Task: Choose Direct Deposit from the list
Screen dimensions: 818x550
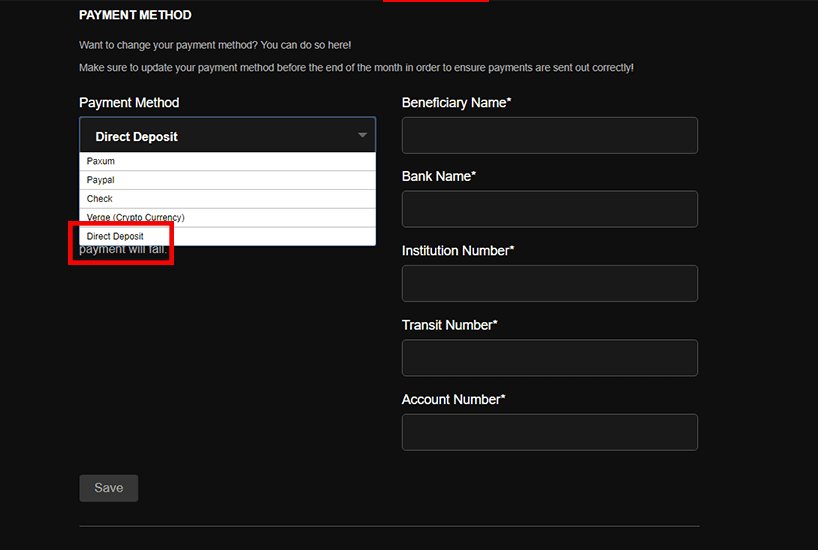Action: coord(227,236)
